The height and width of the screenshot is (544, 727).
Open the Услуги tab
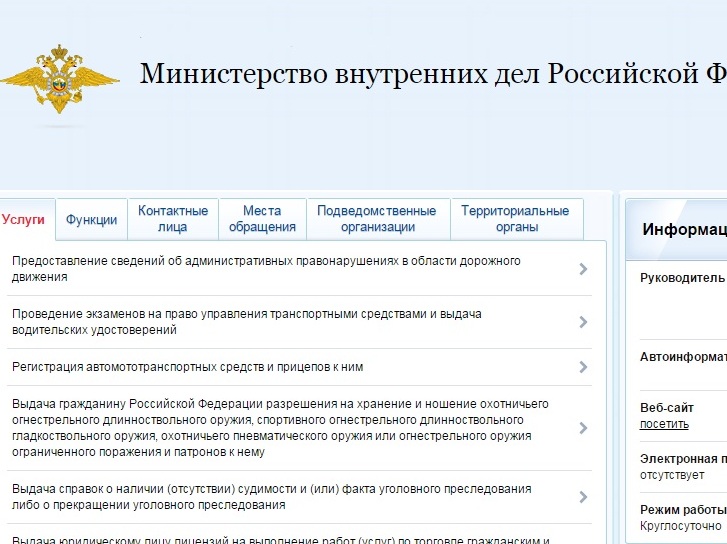(23, 219)
